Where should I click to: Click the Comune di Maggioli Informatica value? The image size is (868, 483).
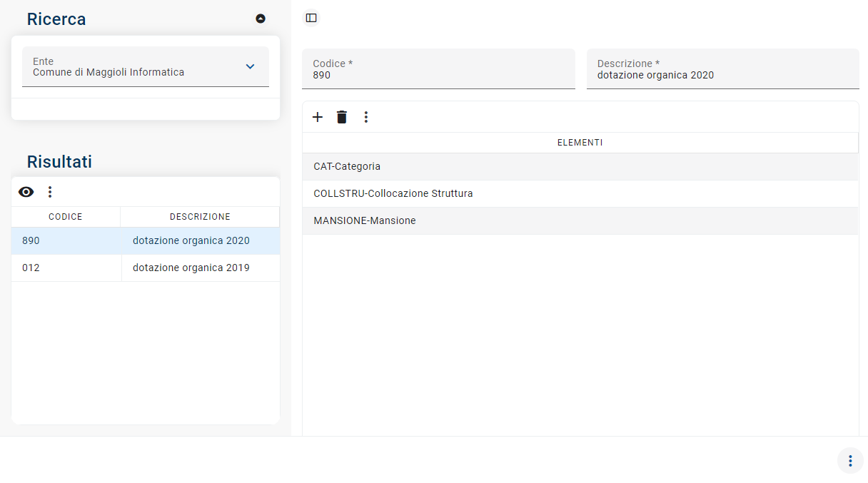point(108,72)
